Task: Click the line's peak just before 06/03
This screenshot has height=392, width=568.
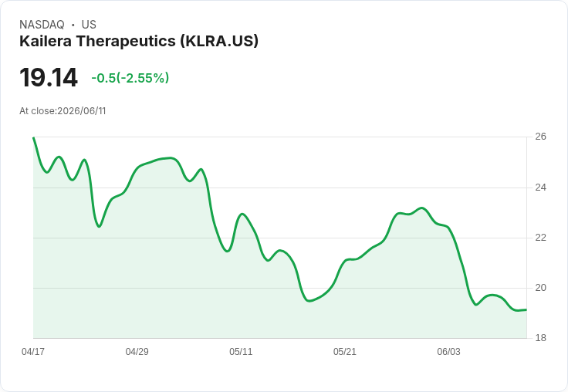Action: 421,208
